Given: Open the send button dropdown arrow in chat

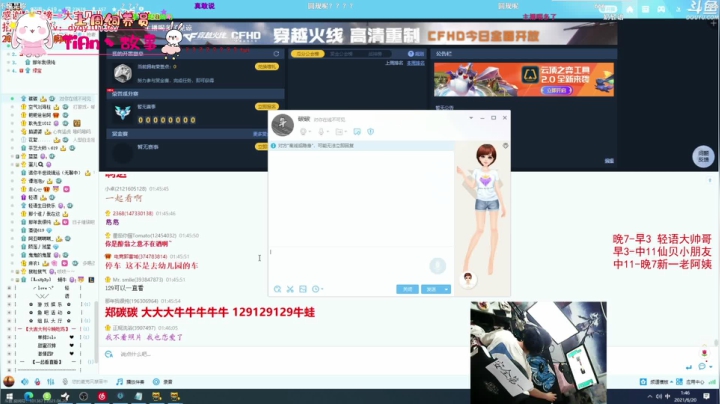Looking at the screenshot, I should pyautogui.click(x=446, y=289).
